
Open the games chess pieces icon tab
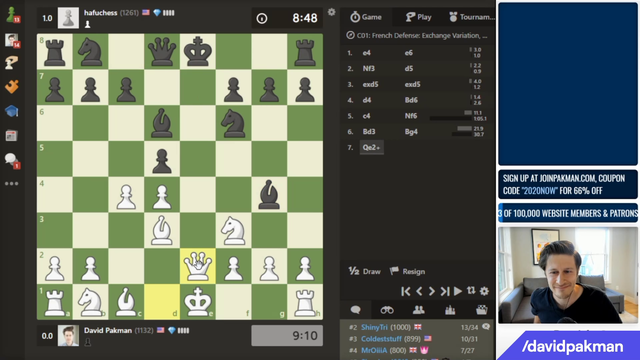(482, 310)
